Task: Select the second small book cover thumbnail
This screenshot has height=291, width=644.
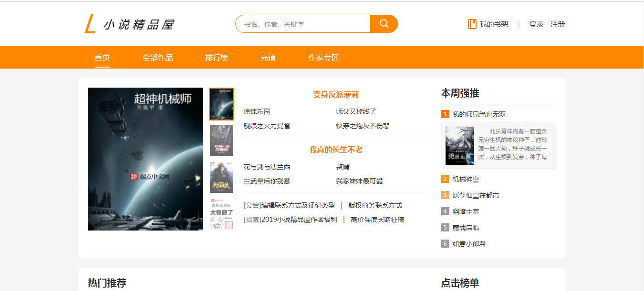Action: pos(221,140)
